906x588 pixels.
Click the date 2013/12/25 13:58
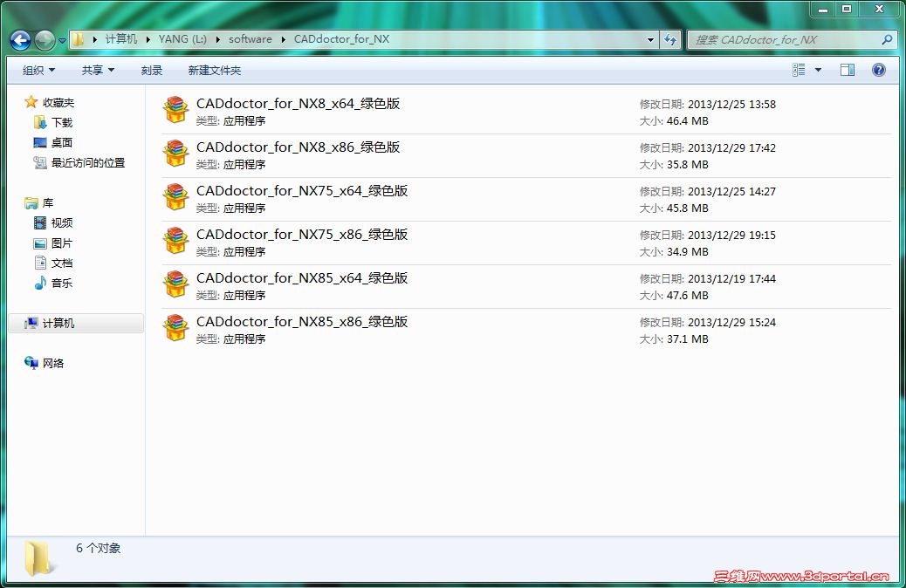731,104
